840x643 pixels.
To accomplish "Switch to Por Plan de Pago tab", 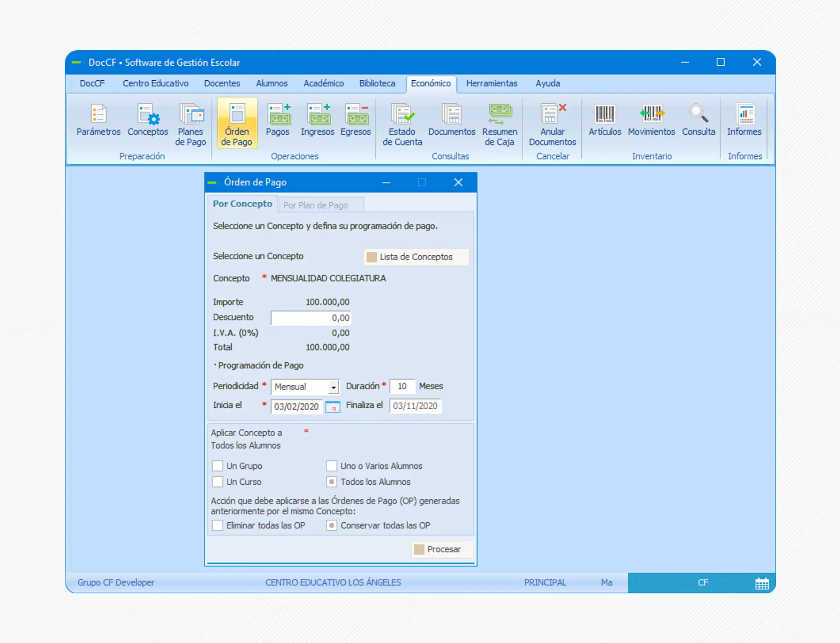I will [315, 205].
